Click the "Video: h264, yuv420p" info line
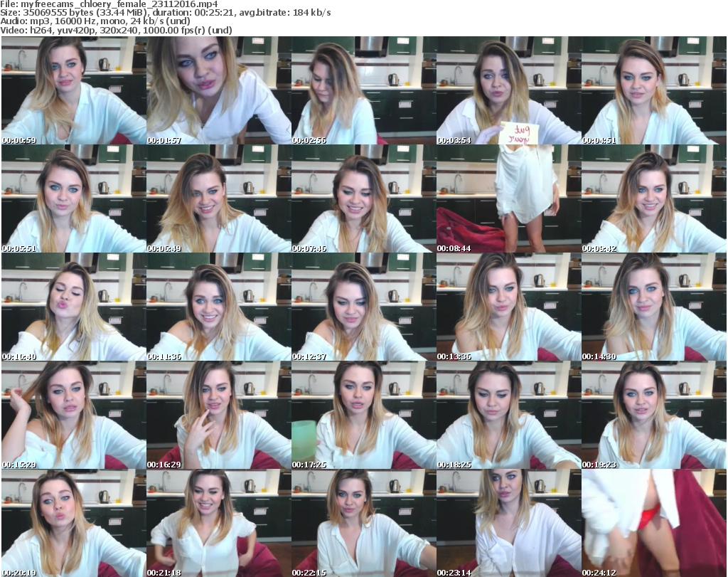Screen dimensions: 728x577 [x=116, y=30]
